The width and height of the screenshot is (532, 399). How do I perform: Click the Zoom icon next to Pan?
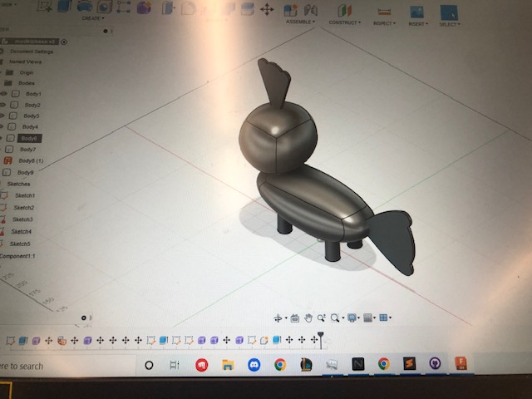[x=321, y=318]
